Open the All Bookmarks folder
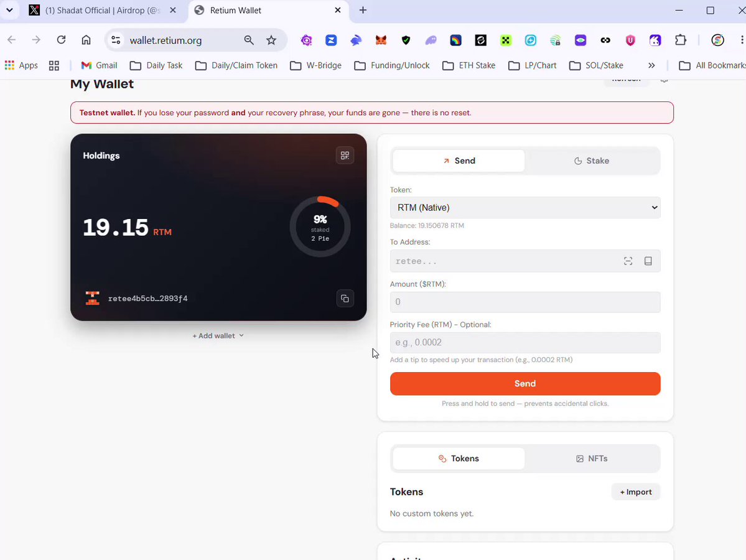The image size is (746, 560). tap(712, 65)
